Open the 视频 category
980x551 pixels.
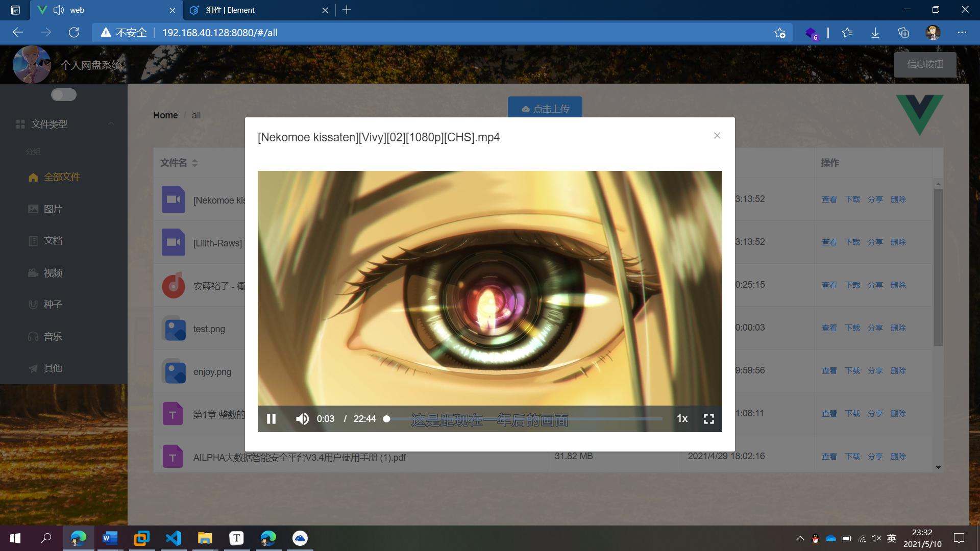53,273
